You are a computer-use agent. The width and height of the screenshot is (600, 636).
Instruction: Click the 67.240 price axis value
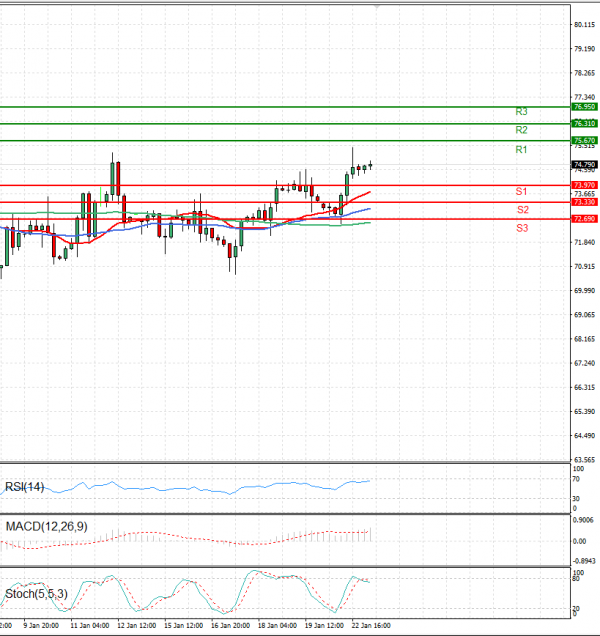pyautogui.click(x=585, y=363)
